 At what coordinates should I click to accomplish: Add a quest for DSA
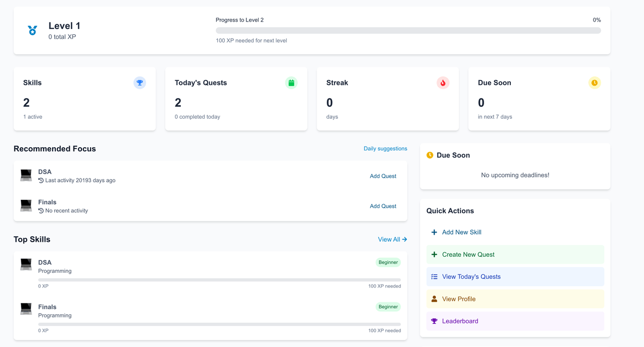tap(383, 176)
